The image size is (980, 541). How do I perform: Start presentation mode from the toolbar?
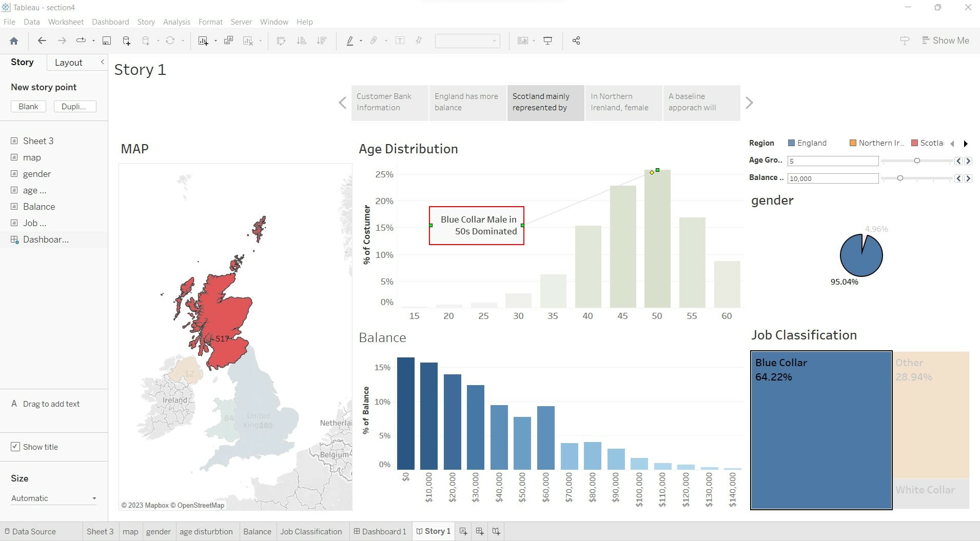[547, 41]
